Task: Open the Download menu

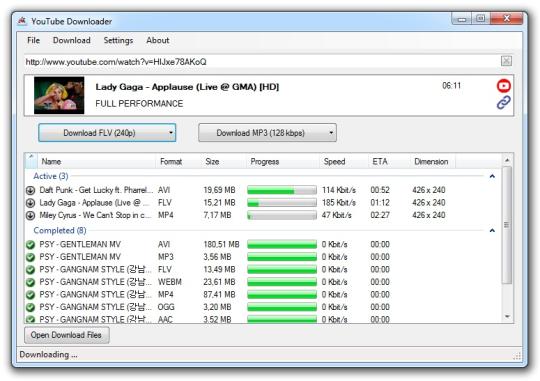Action: tap(72, 40)
